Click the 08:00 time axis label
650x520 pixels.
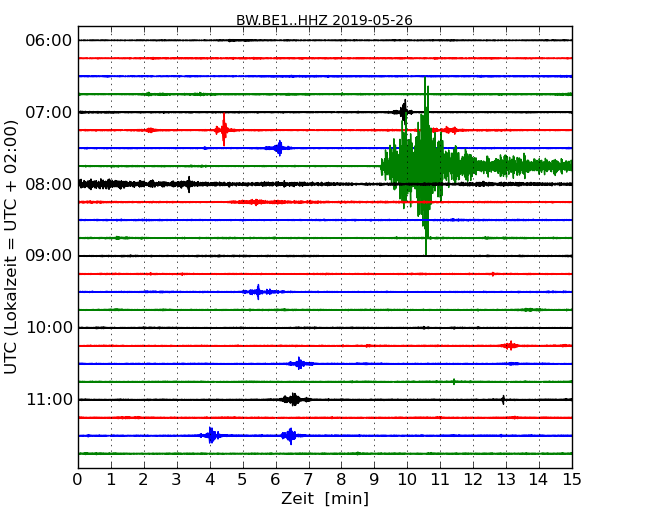(49, 184)
